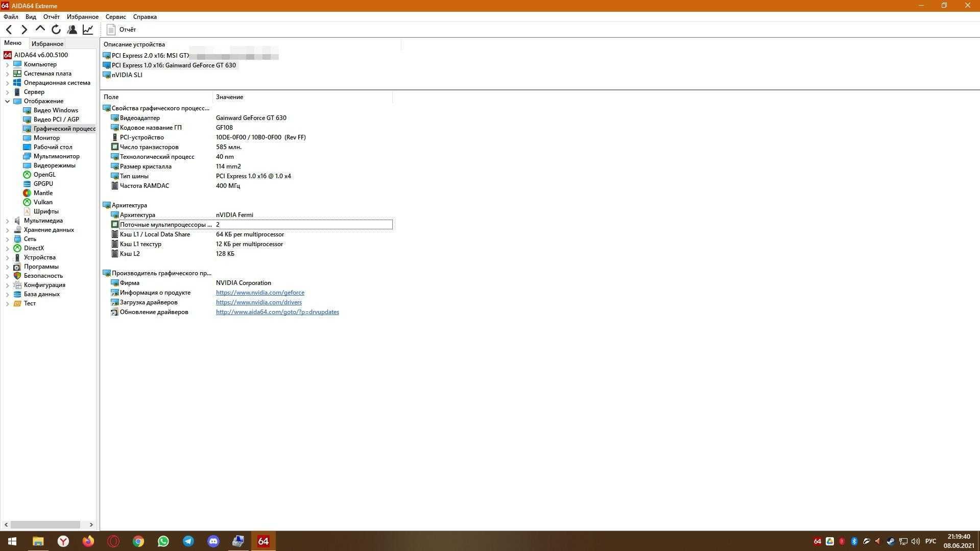980x551 pixels.
Task: Open the Справка menu
Action: tap(145, 17)
